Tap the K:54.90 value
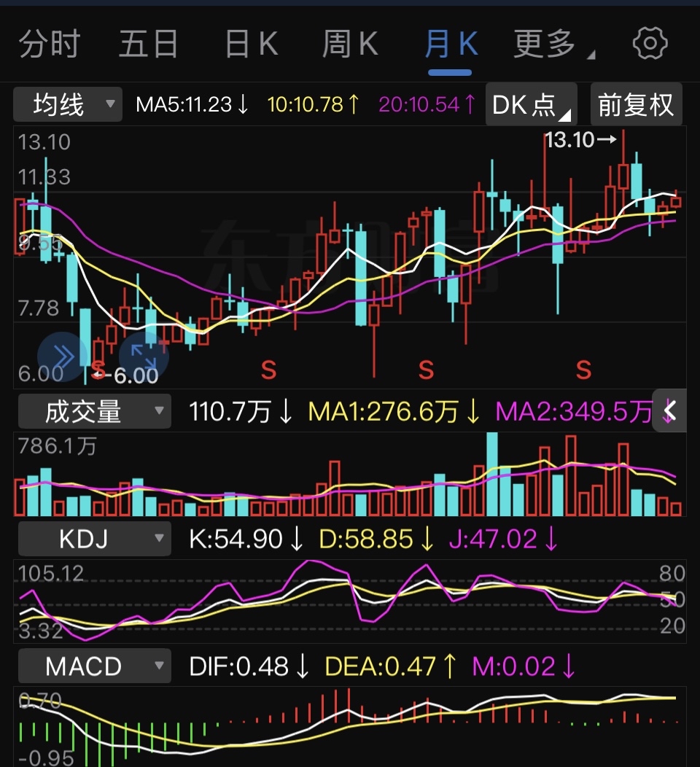This screenshot has height=767, width=700. coord(246,539)
